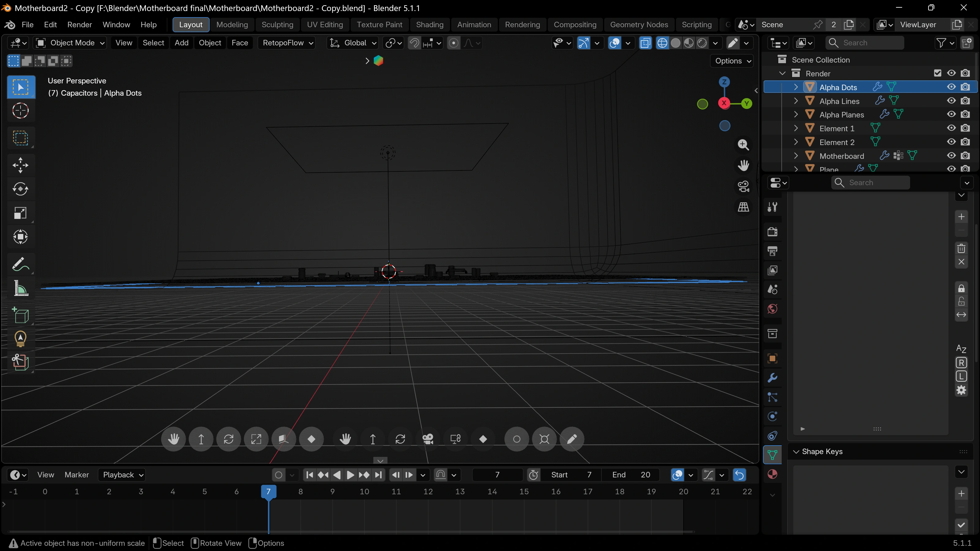980x551 pixels.
Task: Open the Object Mode dropdown
Action: click(70, 43)
